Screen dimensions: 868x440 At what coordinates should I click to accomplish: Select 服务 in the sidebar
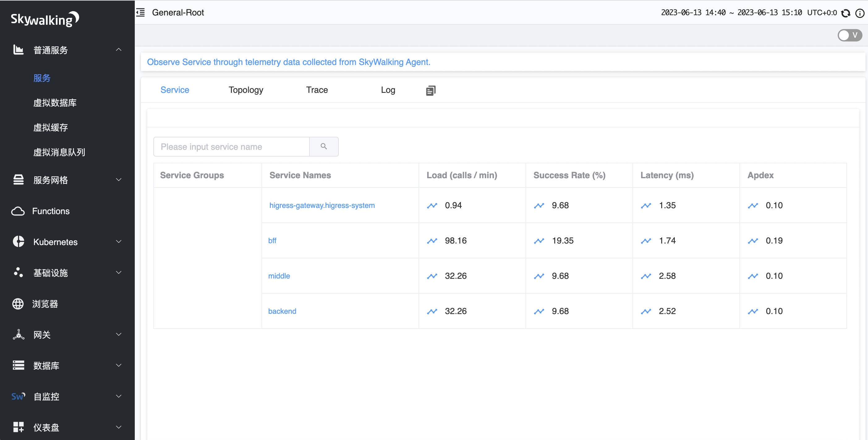(x=42, y=78)
